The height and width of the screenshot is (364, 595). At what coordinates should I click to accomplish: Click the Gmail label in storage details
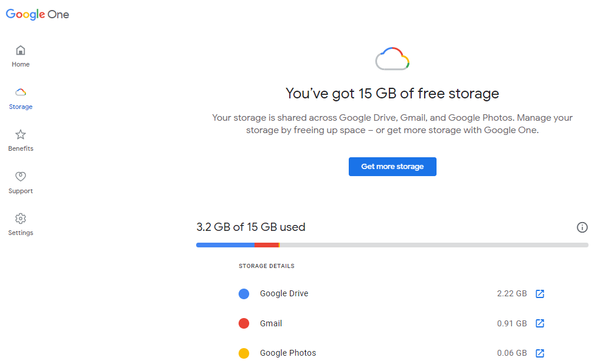271,323
